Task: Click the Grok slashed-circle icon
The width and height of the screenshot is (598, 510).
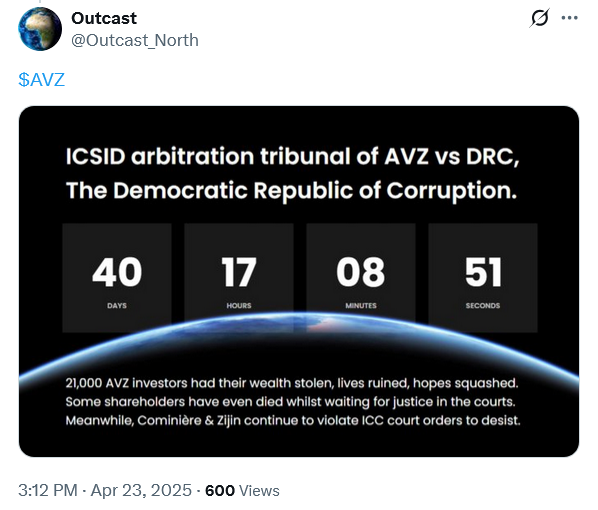Action: 539,18
